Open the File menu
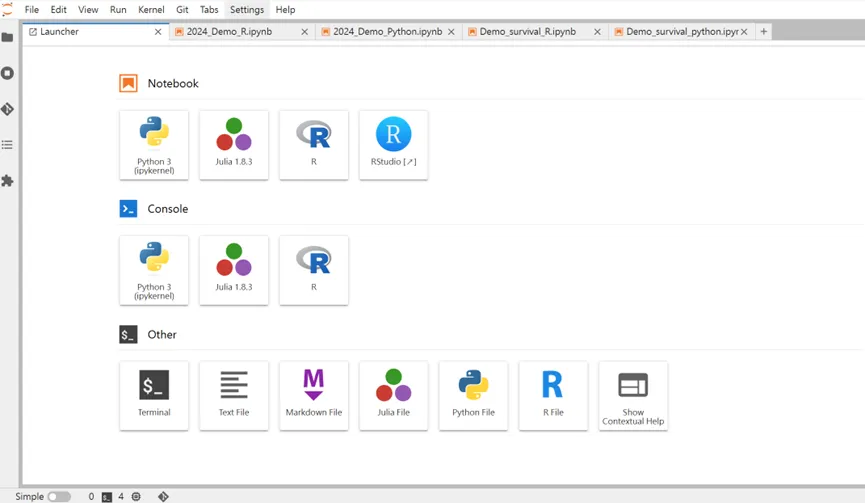Image resolution: width=865 pixels, height=503 pixels. [x=31, y=9]
